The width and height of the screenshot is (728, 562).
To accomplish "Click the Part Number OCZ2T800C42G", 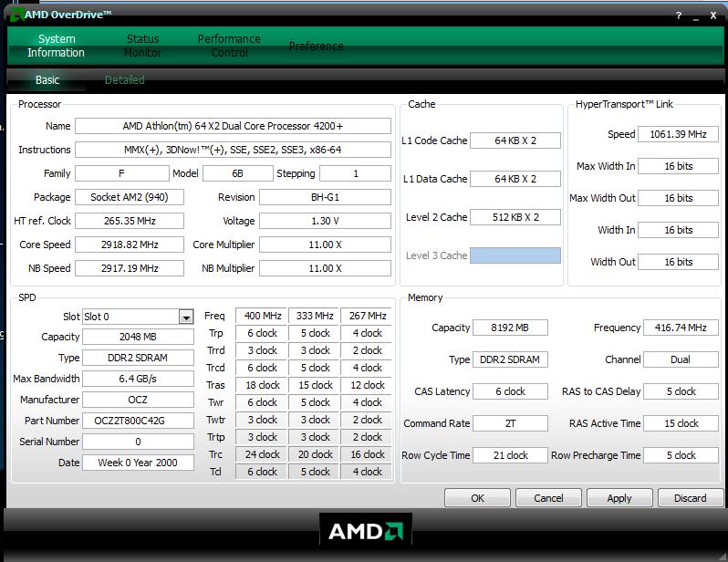I will [x=138, y=421].
